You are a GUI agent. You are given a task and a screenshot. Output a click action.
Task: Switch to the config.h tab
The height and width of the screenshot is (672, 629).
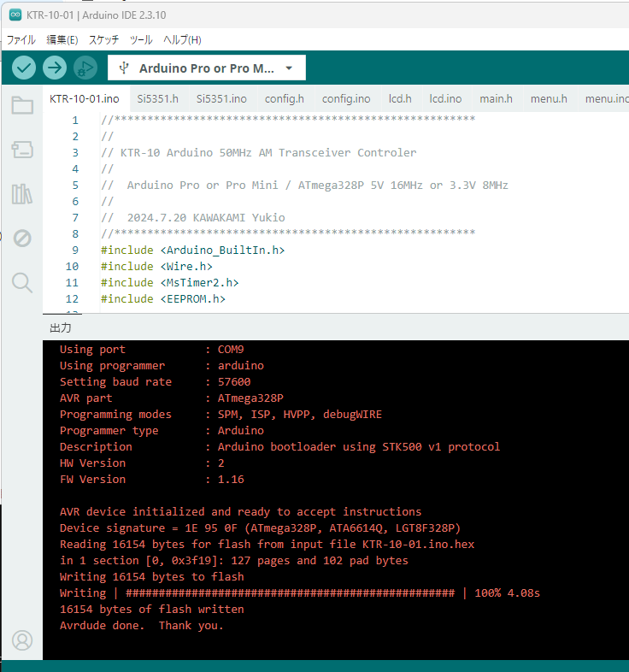pos(285,99)
